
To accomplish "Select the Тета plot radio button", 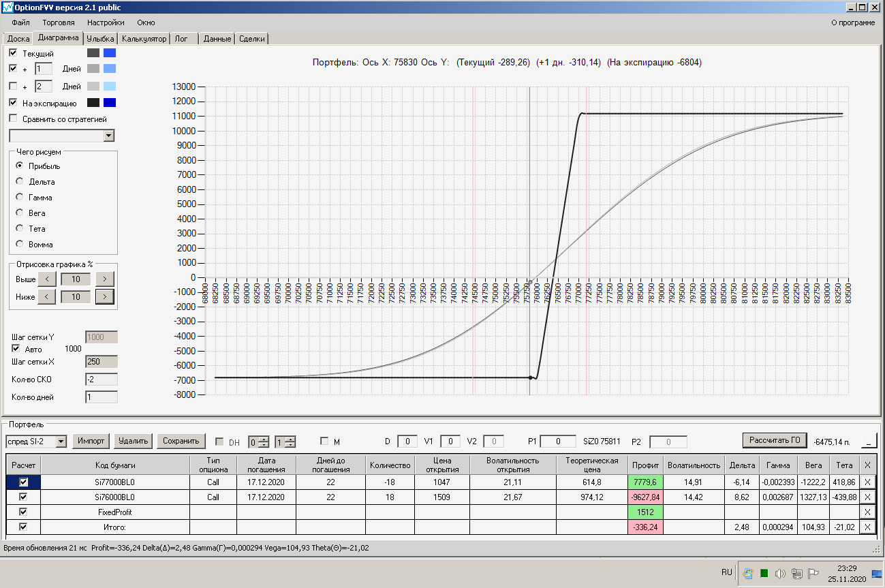I will pos(20,229).
